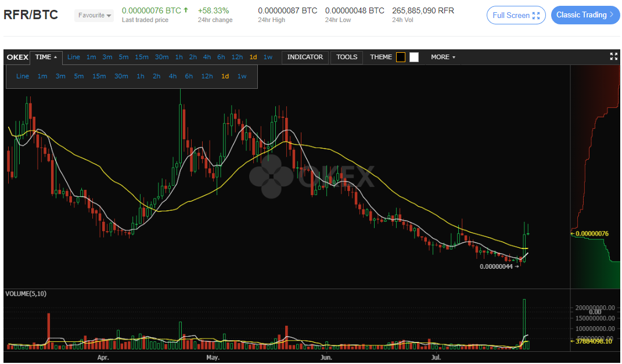Click the 30m interval in top toolbar row
The width and height of the screenshot is (622, 364).
click(161, 57)
